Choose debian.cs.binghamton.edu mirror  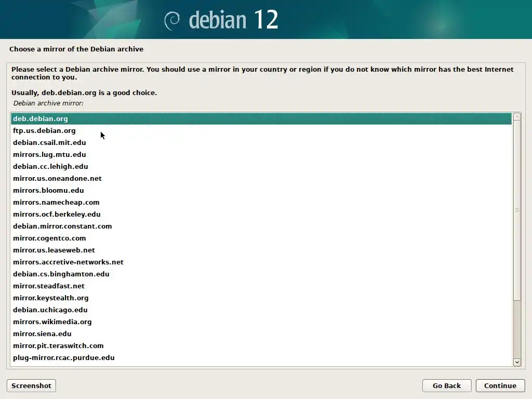[261, 274]
